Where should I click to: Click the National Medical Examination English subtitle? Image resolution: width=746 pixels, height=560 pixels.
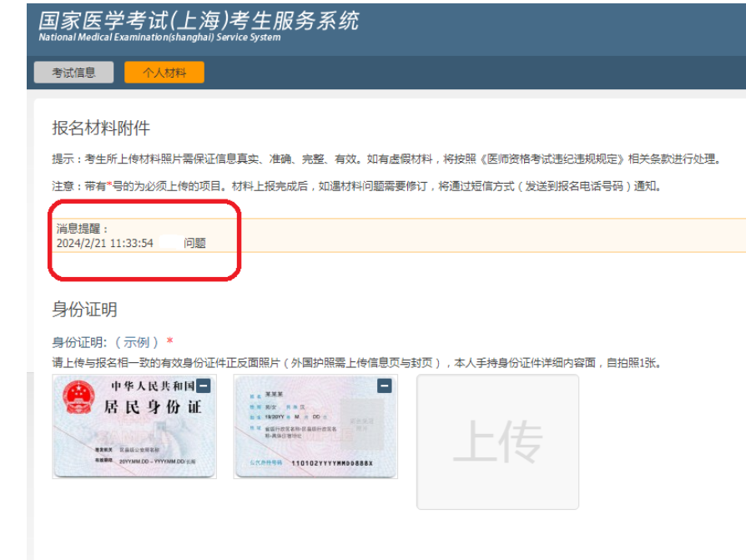(x=159, y=38)
